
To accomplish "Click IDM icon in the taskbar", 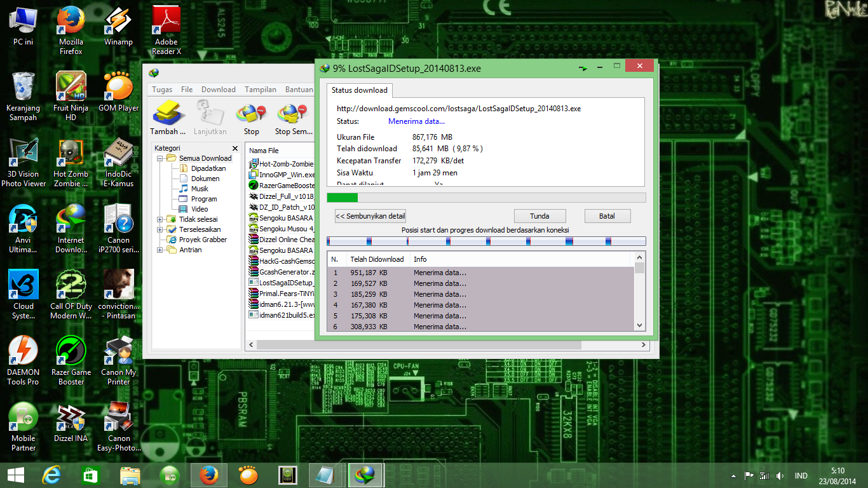I will pyautogui.click(x=365, y=475).
